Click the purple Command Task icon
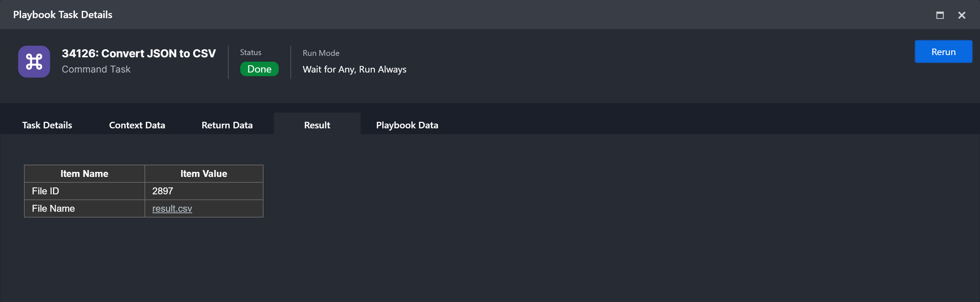Screen dimensions: 980x302 click(x=34, y=62)
